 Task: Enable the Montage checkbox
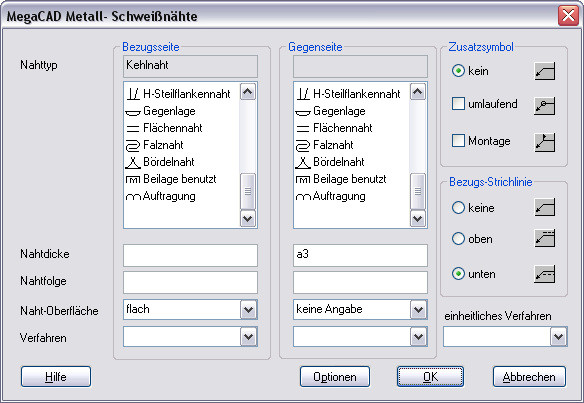tap(458, 141)
